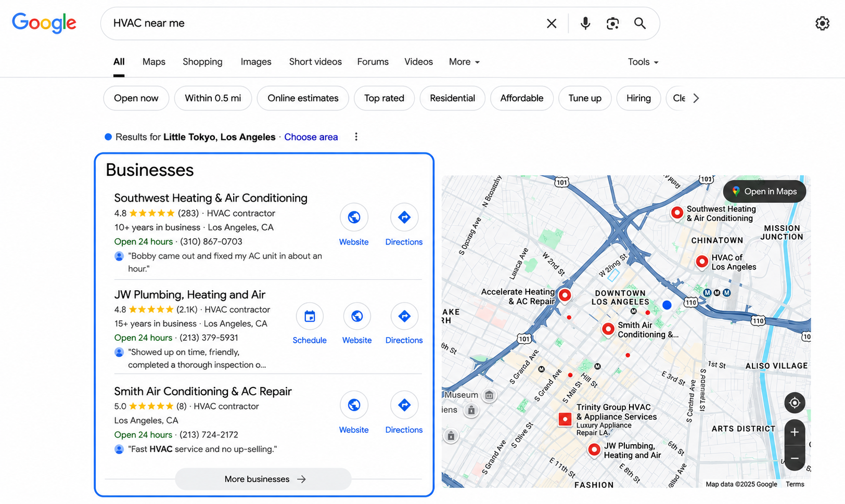This screenshot has width=845, height=504.
Task: Select JW Plumbing map pin
Action: click(x=594, y=450)
